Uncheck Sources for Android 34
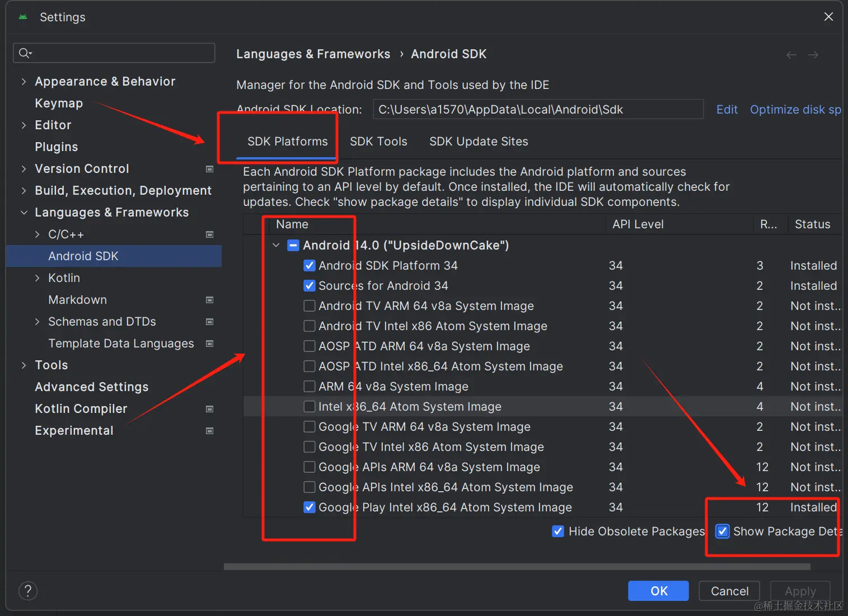Screen dimensions: 848x616 [310, 285]
